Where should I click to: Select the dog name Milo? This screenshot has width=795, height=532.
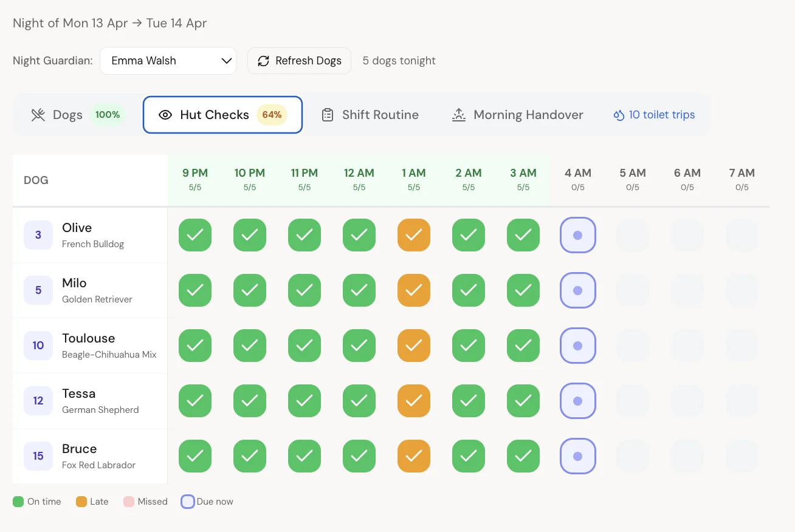click(74, 283)
